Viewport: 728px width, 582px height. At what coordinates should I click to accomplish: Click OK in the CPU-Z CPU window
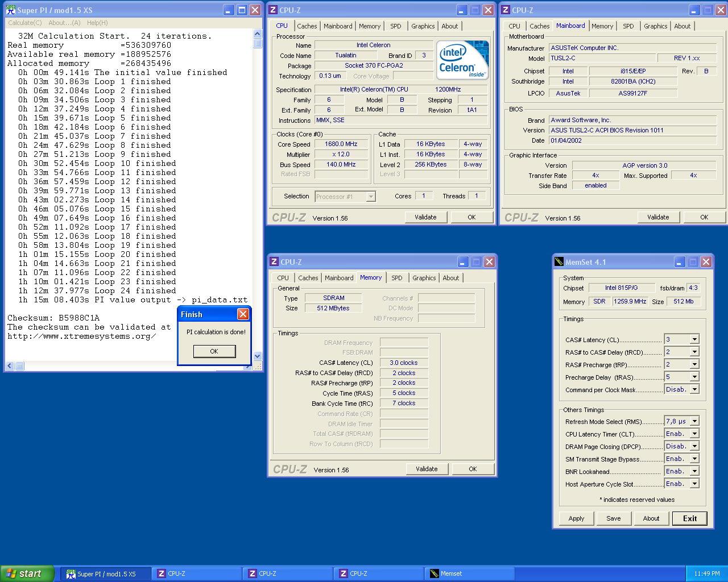[471, 217]
